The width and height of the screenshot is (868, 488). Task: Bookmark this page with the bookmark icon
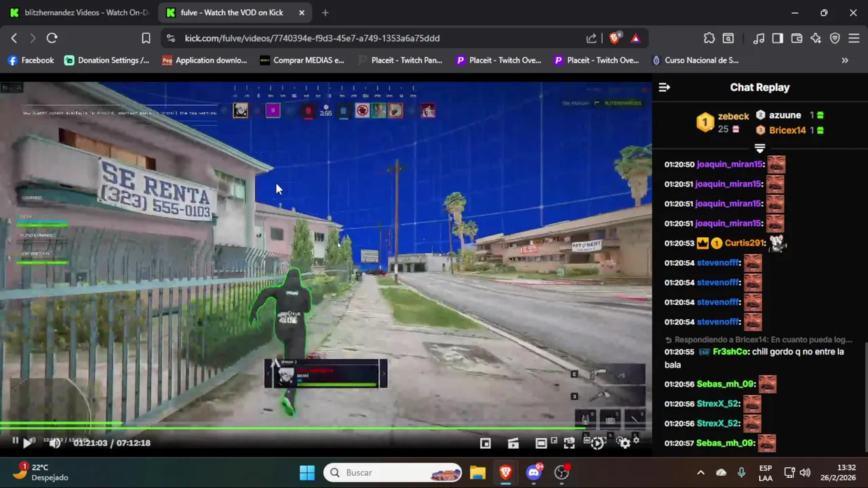point(146,39)
